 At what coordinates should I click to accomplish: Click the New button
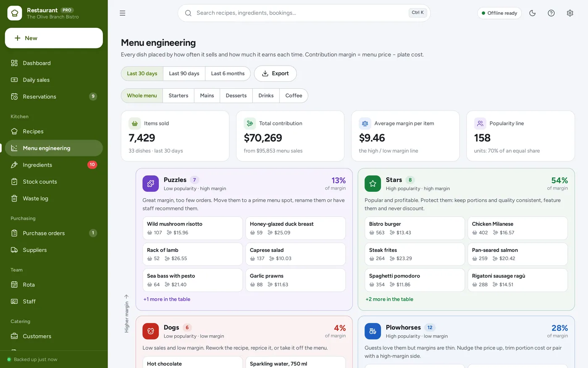[x=54, y=38]
